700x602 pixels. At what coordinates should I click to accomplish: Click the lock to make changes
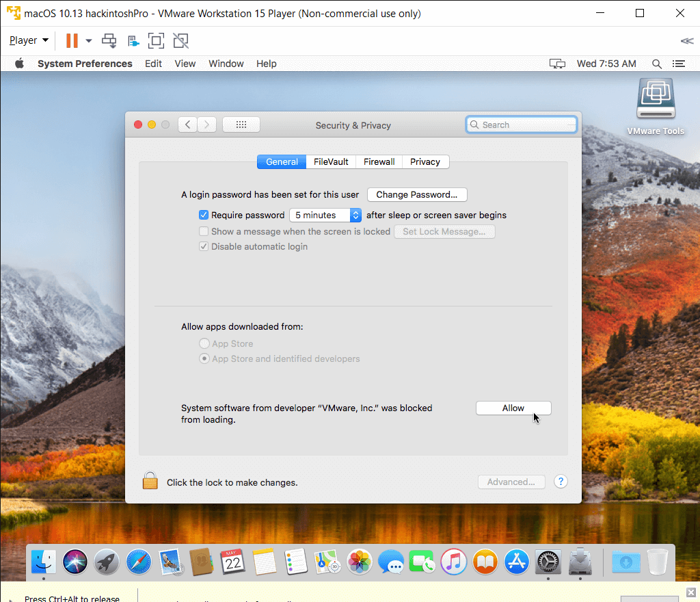[150, 481]
